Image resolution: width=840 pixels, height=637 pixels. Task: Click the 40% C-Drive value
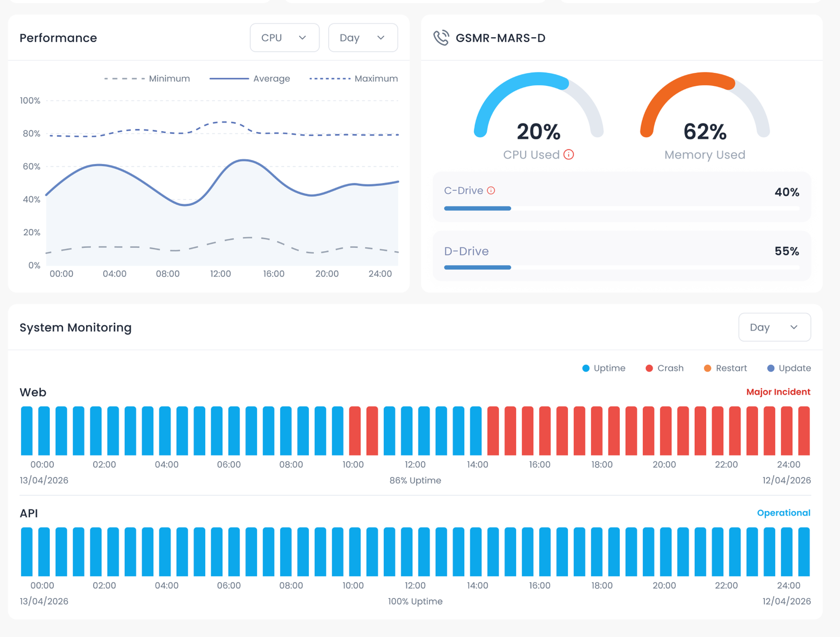787,192
